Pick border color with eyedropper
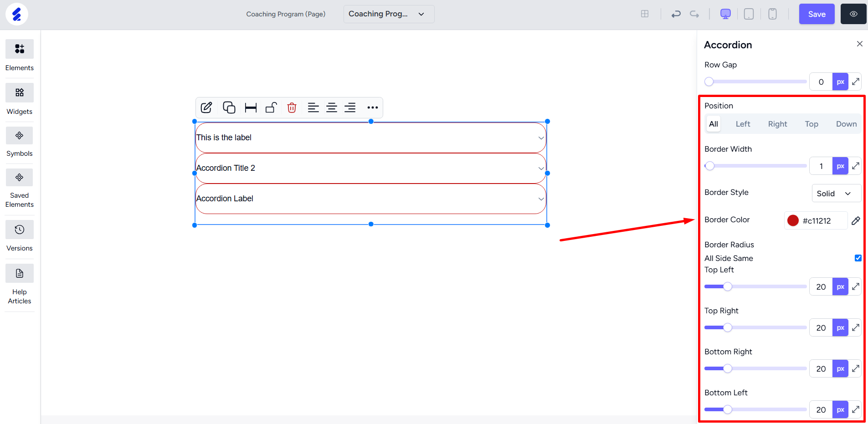 coord(856,220)
